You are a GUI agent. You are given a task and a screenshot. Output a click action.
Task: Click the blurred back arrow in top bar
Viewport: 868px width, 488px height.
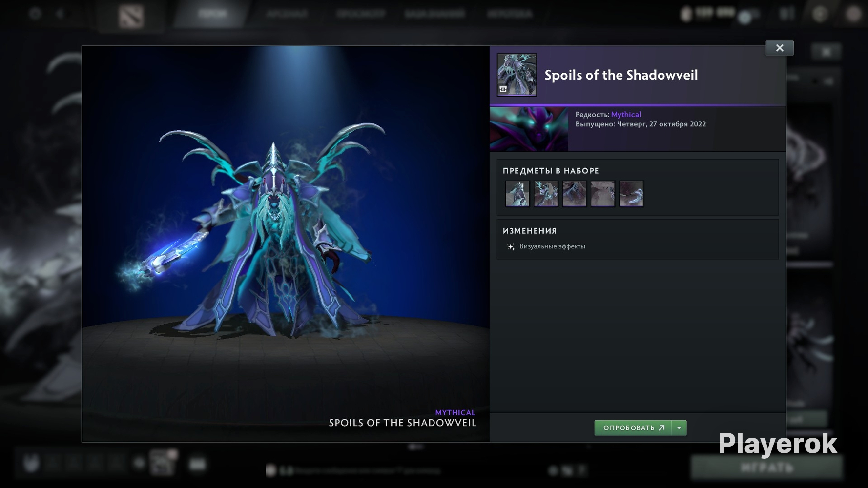[60, 14]
